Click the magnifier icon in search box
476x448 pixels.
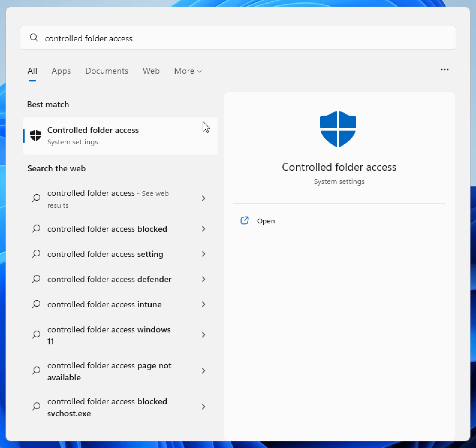click(34, 38)
